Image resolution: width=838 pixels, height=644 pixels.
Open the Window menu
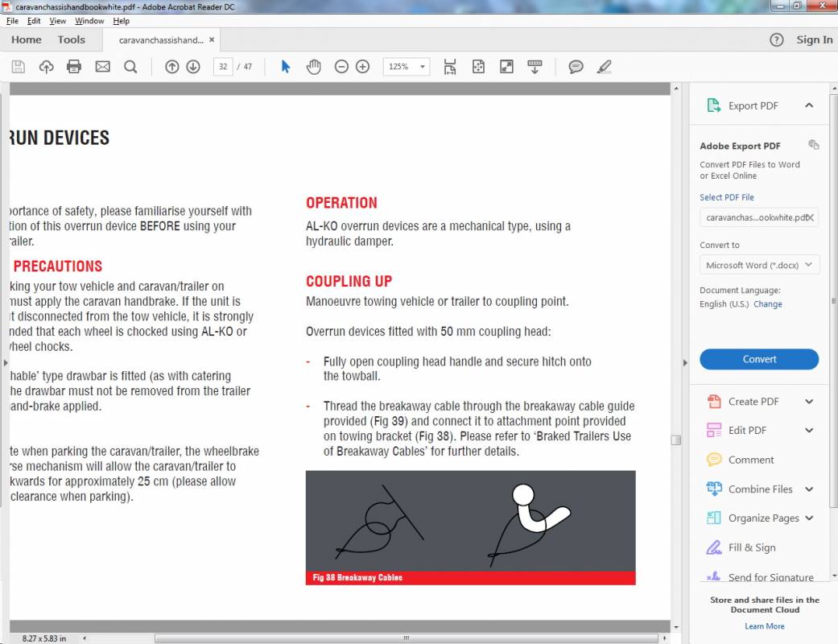(x=89, y=21)
